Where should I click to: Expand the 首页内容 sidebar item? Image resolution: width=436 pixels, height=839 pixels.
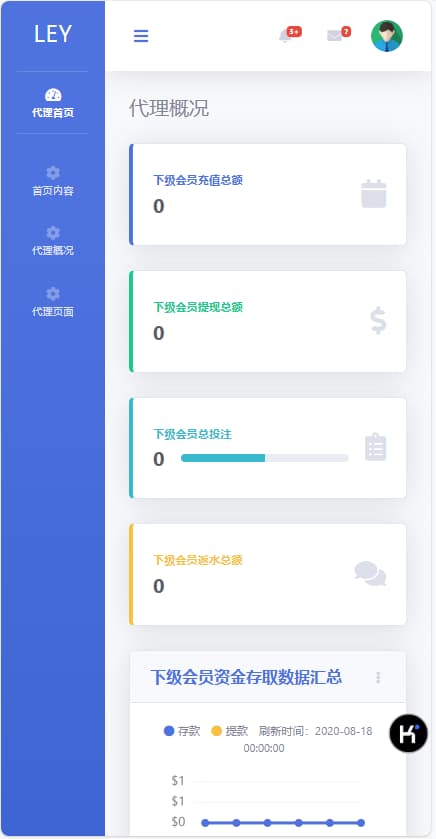point(52,181)
